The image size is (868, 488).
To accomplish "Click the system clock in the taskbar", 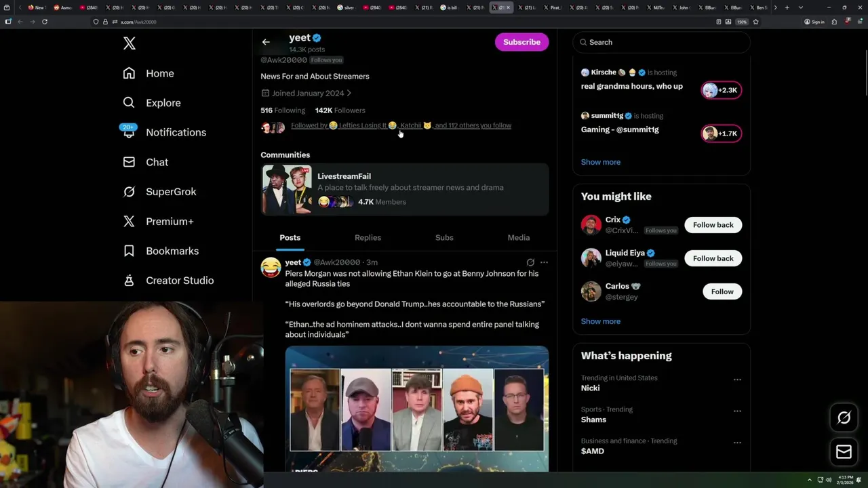I will (x=845, y=480).
